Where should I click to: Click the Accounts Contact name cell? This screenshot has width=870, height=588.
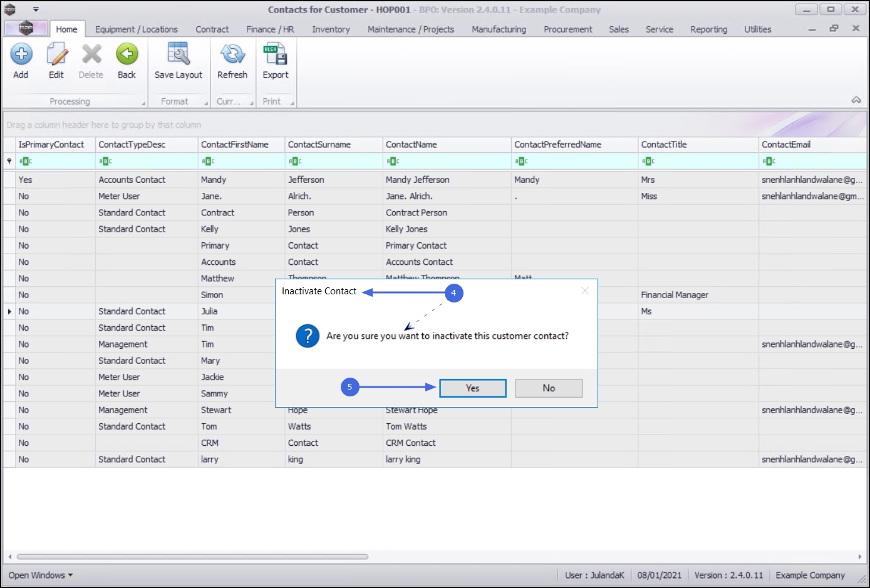(447, 262)
